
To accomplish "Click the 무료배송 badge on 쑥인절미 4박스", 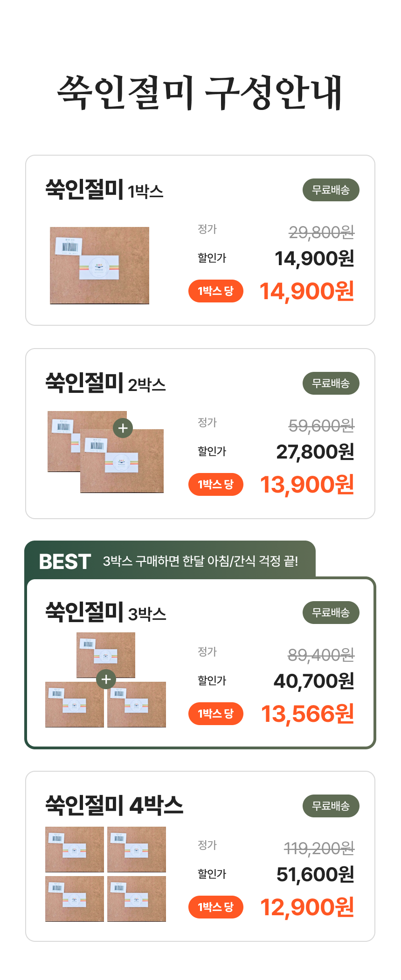I will (331, 806).
